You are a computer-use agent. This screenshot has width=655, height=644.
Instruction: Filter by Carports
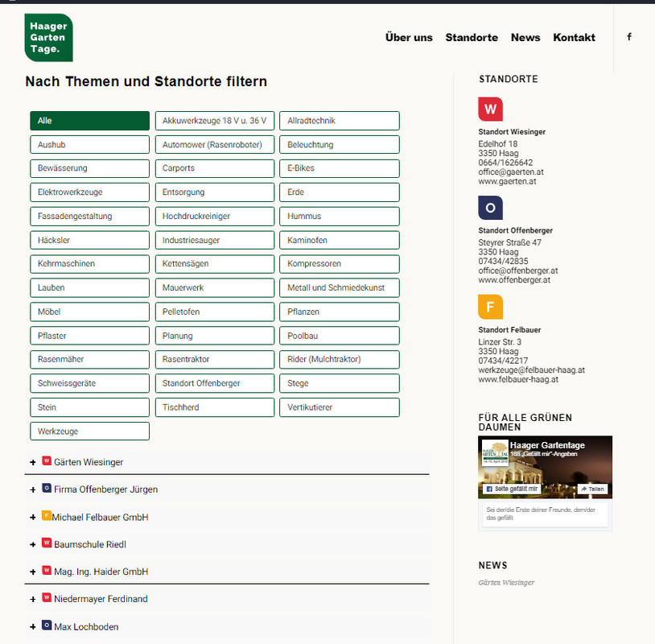click(215, 168)
